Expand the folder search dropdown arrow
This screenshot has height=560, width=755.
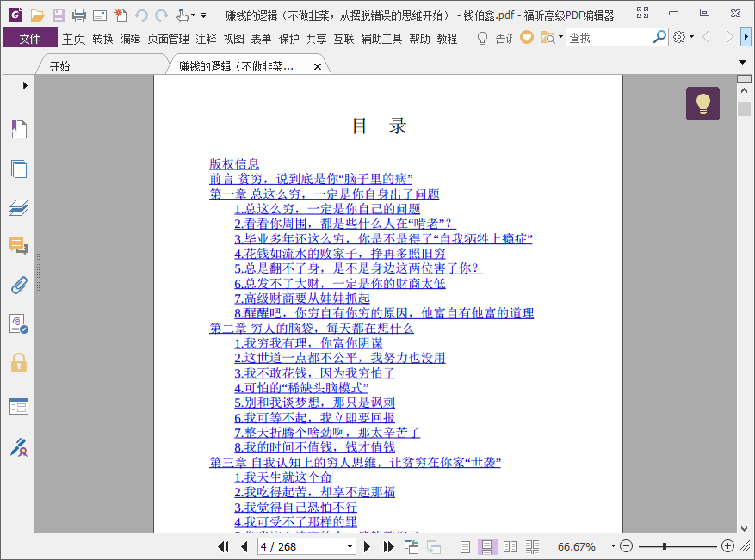pyautogui.click(x=560, y=37)
